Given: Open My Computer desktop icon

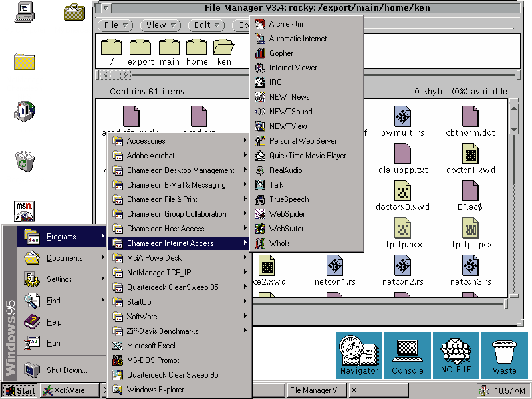Looking at the screenshot, I should tap(25, 12).
